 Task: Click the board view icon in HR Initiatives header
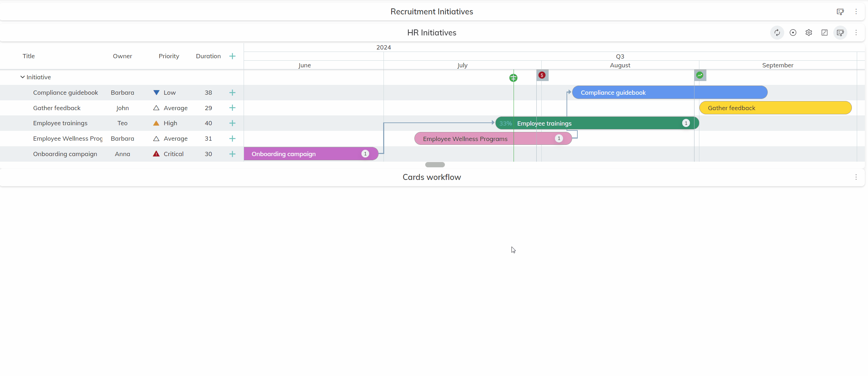840,33
